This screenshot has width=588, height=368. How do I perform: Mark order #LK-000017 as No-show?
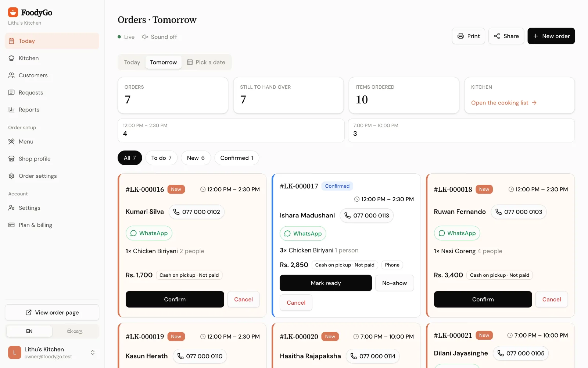pyautogui.click(x=394, y=283)
